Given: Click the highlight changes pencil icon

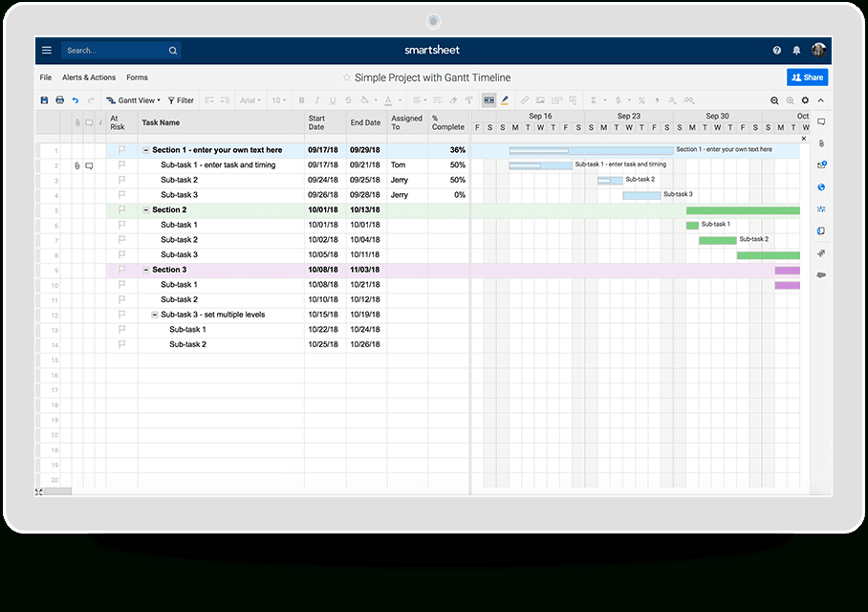Looking at the screenshot, I should point(505,100).
